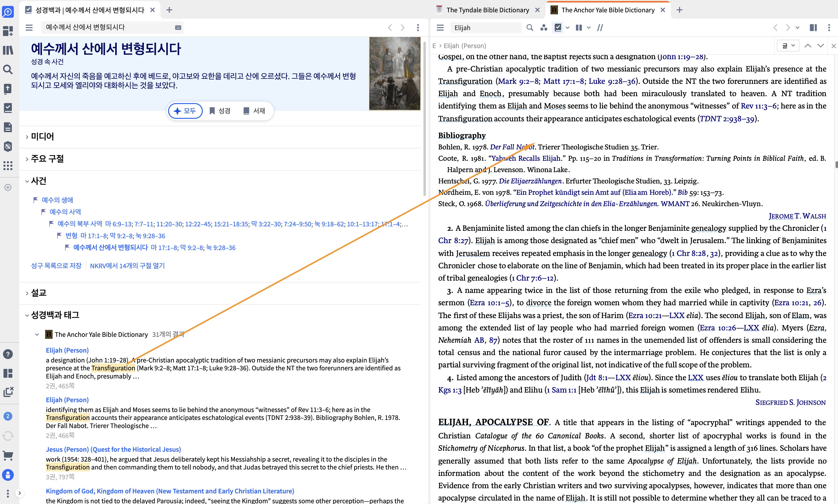Toggle the split panel view icon in dictionary toolbar
The height and width of the screenshot is (504, 838).
click(x=814, y=28)
